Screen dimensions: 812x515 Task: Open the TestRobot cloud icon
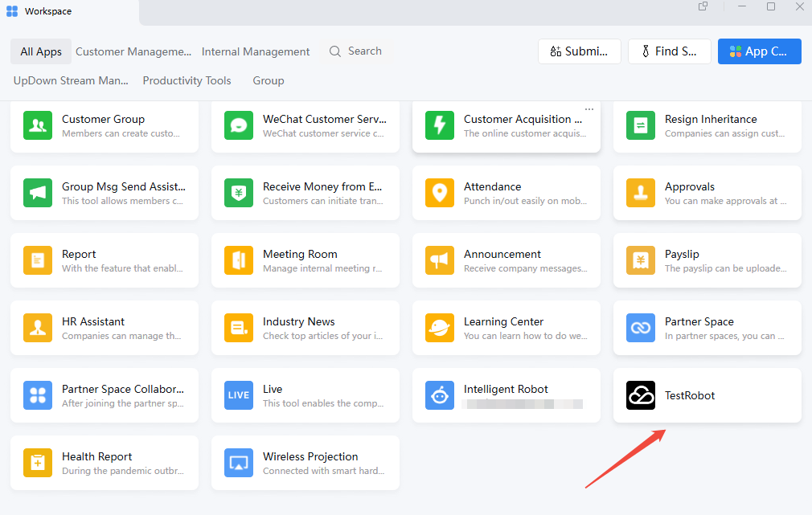point(641,395)
